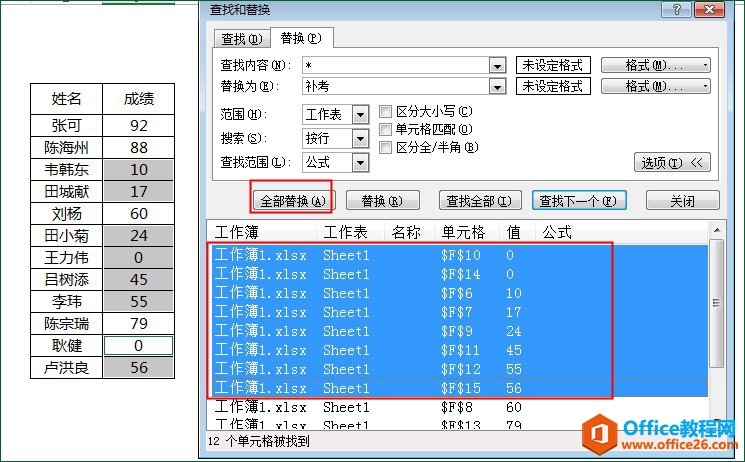Select result row $F$11 value 45
The image size is (745, 462).
pyautogui.click(x=458, y=350)
